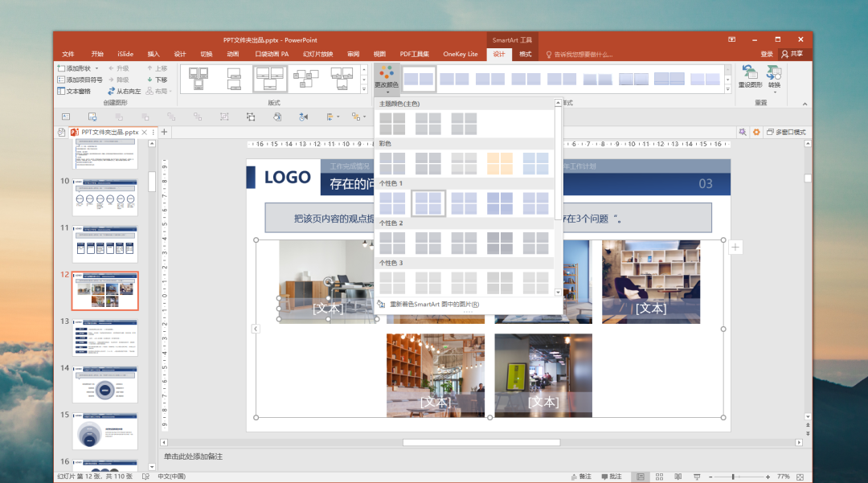This screenshot has height=483, width=868.
Task: Click the 添加形状 (Add Shape) icon
Action: [x=61, y=68]
